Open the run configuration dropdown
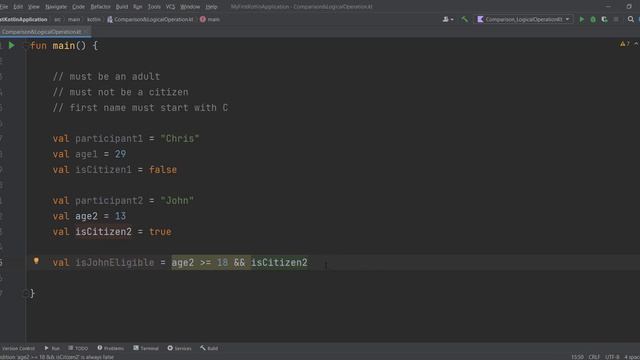The width and height of the screenshot is (640, 360). click(523, 19)
